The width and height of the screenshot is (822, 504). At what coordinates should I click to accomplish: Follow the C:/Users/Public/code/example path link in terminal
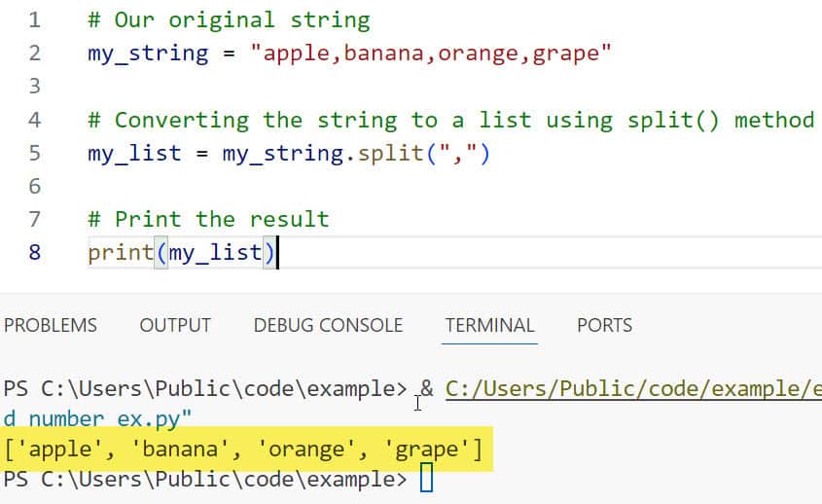632,389
